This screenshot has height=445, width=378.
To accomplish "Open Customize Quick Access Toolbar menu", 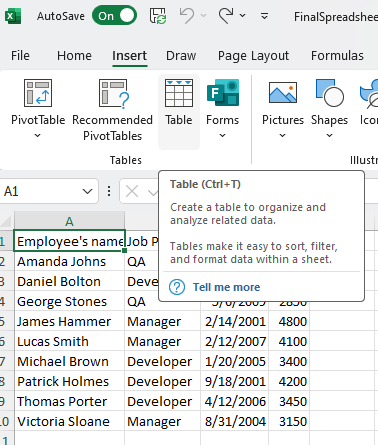I will (x=264, y=16).
